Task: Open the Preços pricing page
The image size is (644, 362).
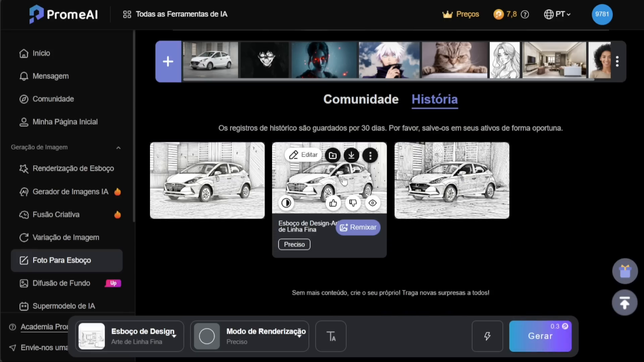Action: [461, 14]
